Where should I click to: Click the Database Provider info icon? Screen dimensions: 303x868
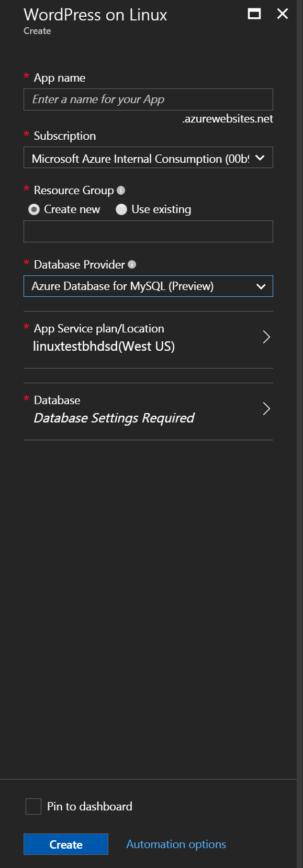(x=132, y=265)
